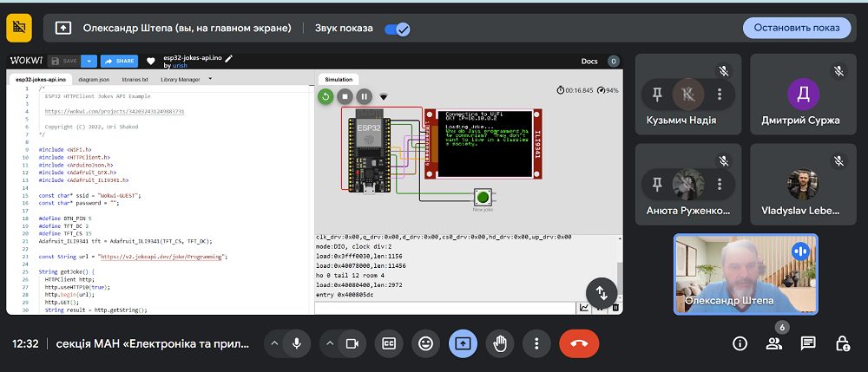Restart the Wokwi simulation
Viewport: 868px width, 372px height.
325,97
